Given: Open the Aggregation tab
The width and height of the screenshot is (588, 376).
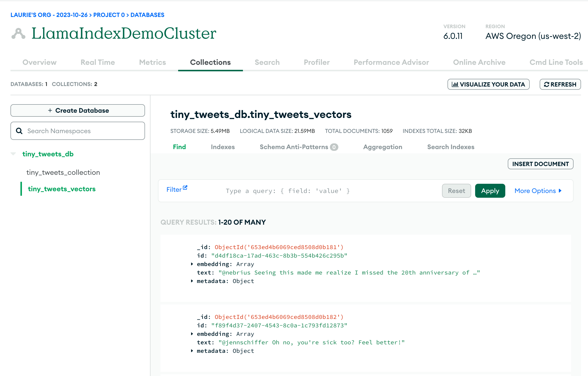Looking at the screenshot, I should [x=382, y=147].
